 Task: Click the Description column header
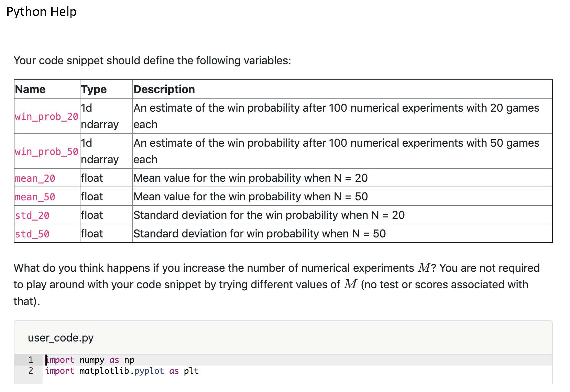tap(164, 89)
